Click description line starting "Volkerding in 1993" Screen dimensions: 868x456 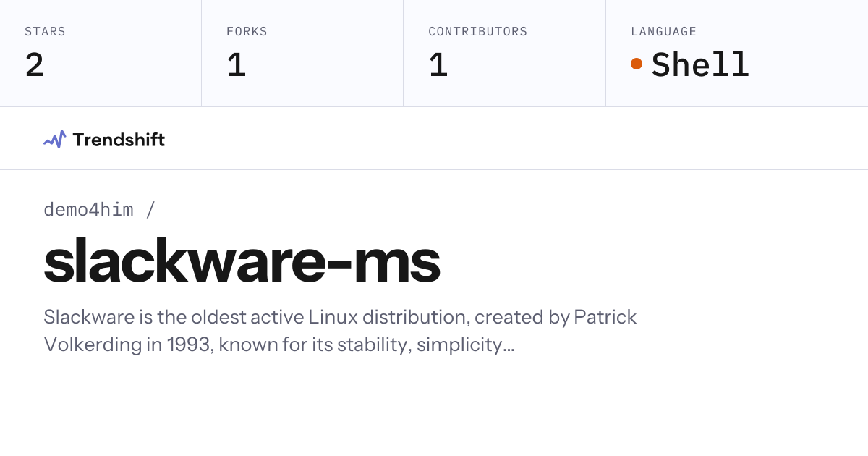pyautogui.click(x=279, y=345)
